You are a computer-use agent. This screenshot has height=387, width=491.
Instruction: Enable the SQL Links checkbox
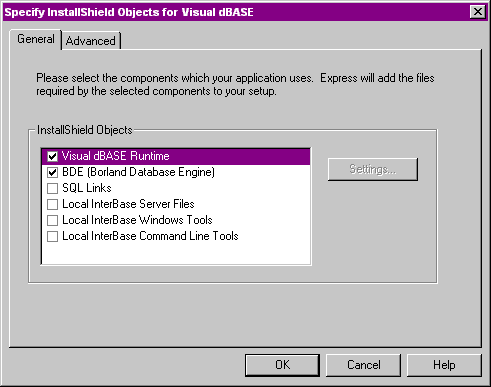coord(52,188)
